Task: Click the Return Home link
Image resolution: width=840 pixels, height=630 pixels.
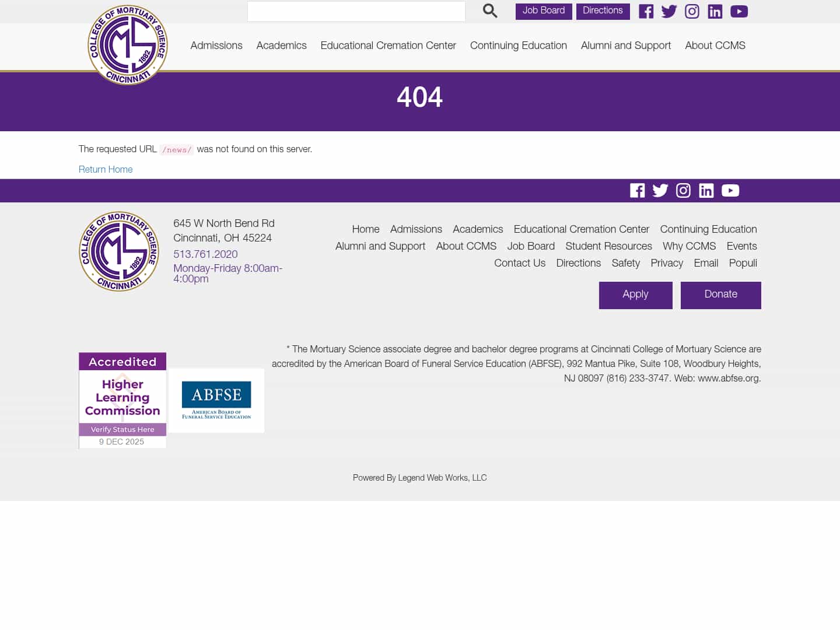Action: coord(106,170)
